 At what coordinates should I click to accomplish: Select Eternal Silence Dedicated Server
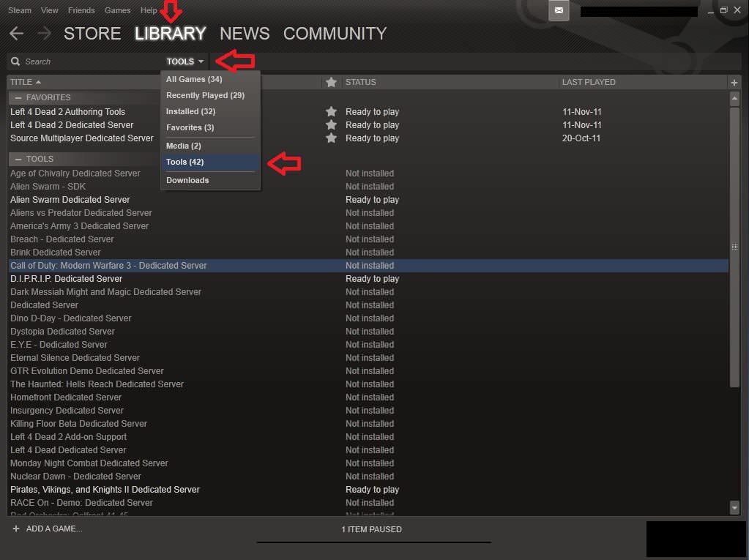[75, 358]
